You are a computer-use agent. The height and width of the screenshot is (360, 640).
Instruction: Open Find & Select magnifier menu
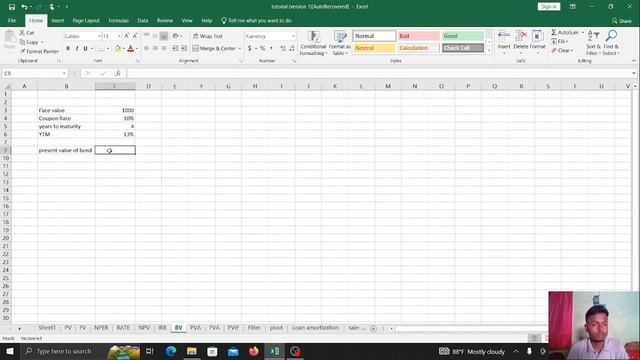point(611,43)
